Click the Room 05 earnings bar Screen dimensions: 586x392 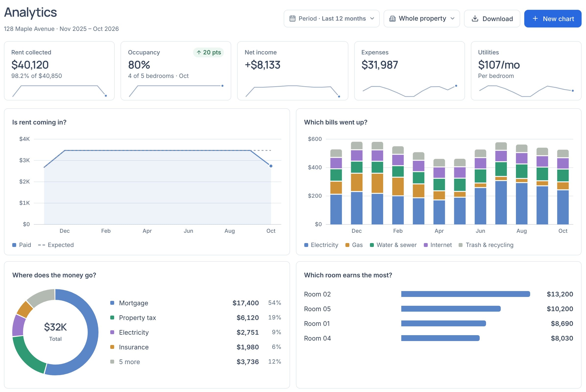pyautogui.click(x=451, y=309)
